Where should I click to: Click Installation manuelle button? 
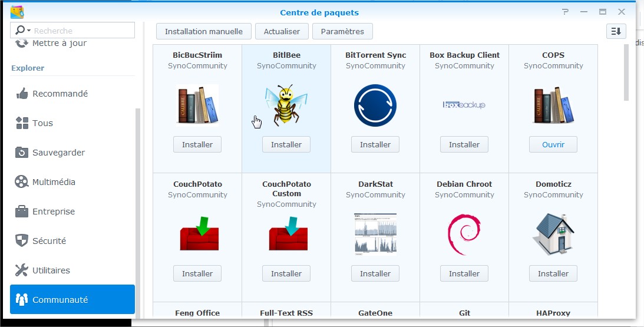click(x=204, y=31)
